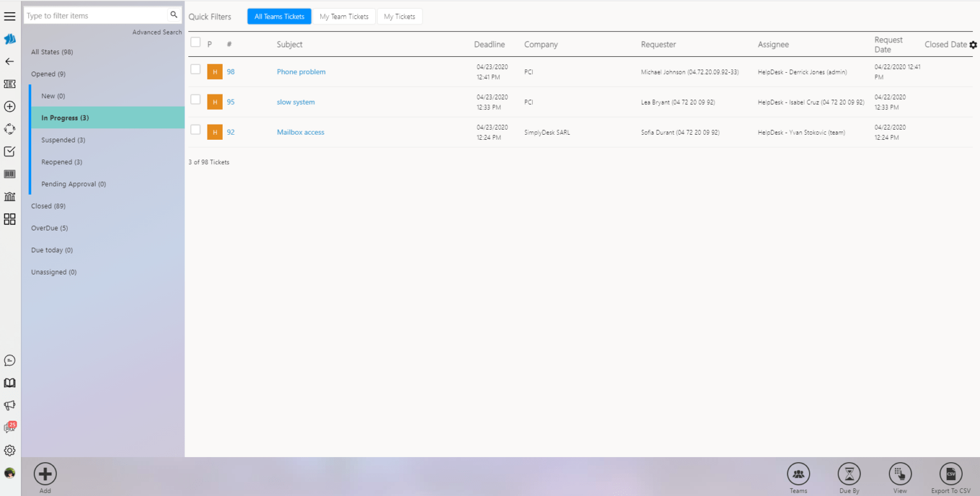Tick the checkbox for ticket 98
The height and width of the screenshot is (496, 980).
tap(195, 69)
